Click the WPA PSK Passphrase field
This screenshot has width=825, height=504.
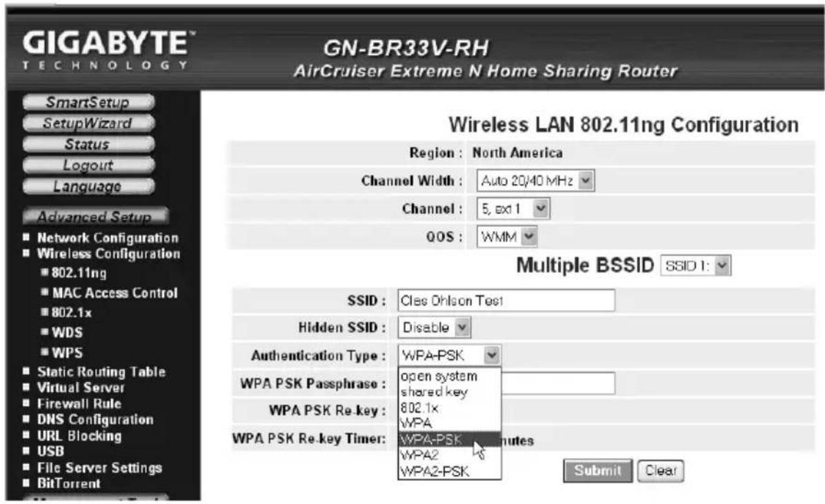pyautogui.click(x=558, y=383)
